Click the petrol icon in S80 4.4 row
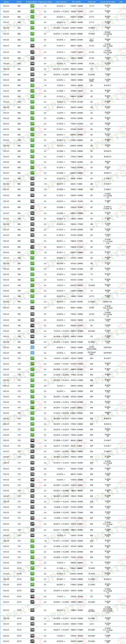Screen dimensions: 126x644 [32, 173]
